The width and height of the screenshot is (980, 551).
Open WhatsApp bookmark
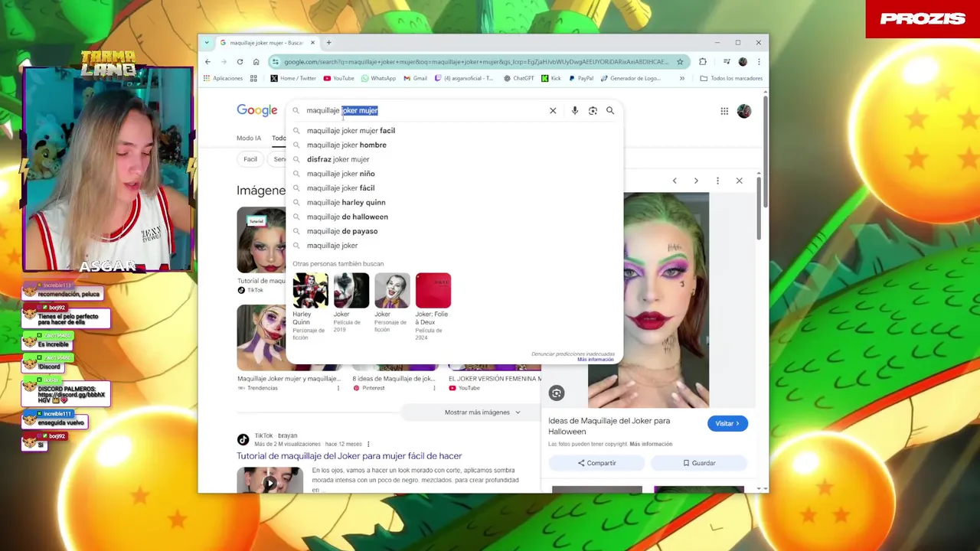click(378, 78)
